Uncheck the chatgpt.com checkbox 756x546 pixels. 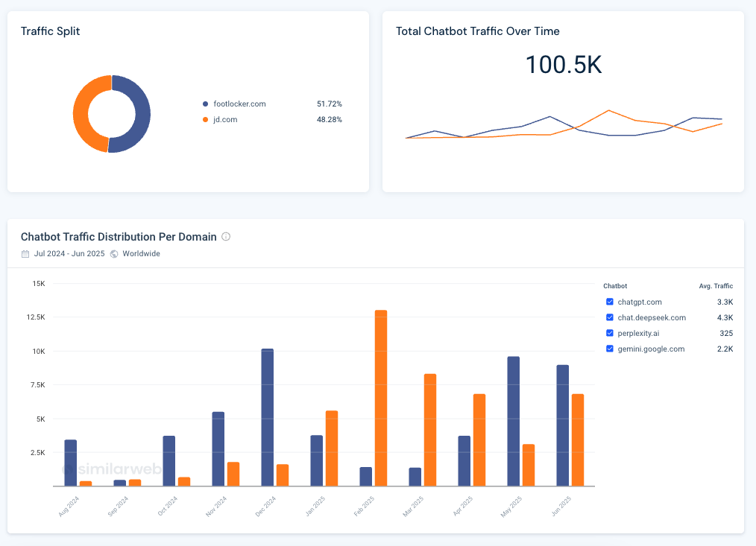[x=610, y=302]
